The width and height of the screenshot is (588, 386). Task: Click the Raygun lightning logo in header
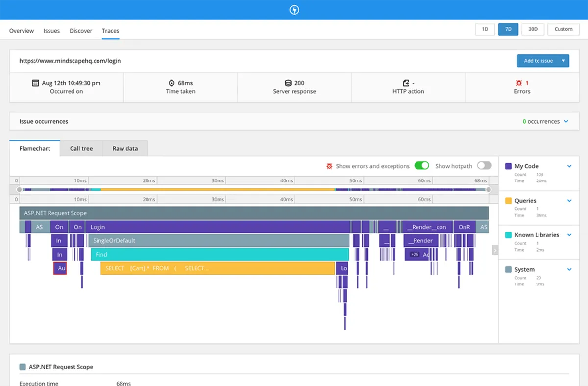(x=294, y=10)
